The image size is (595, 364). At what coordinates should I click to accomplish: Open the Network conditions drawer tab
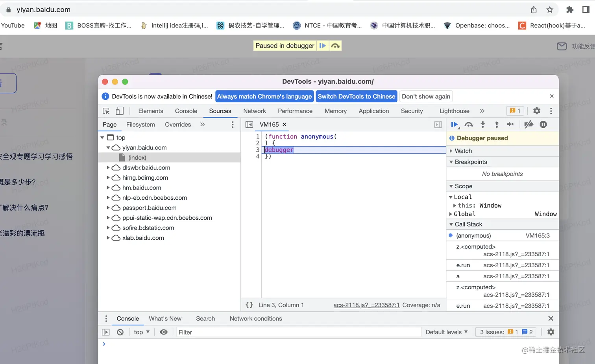[x=256, y=319]
